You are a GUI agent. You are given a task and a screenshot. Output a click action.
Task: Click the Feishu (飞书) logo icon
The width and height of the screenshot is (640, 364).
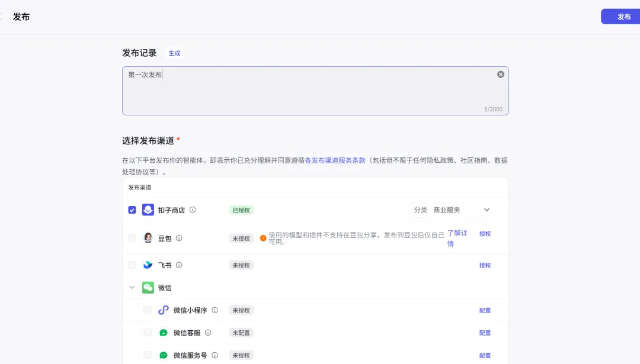click(148, 265)
